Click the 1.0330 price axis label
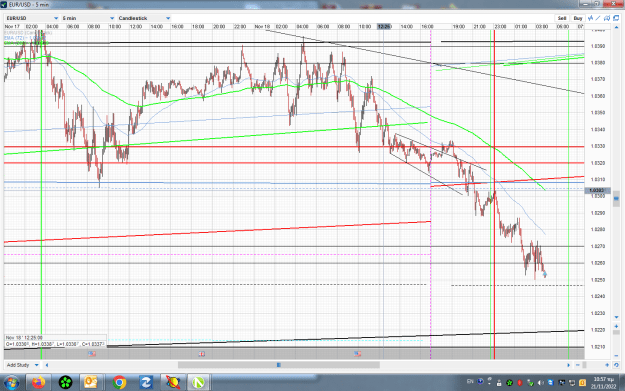 coord(597,146)
